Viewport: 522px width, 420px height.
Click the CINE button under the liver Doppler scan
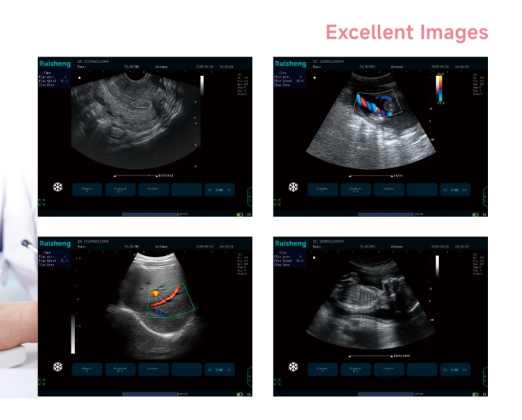click(220, 369)
